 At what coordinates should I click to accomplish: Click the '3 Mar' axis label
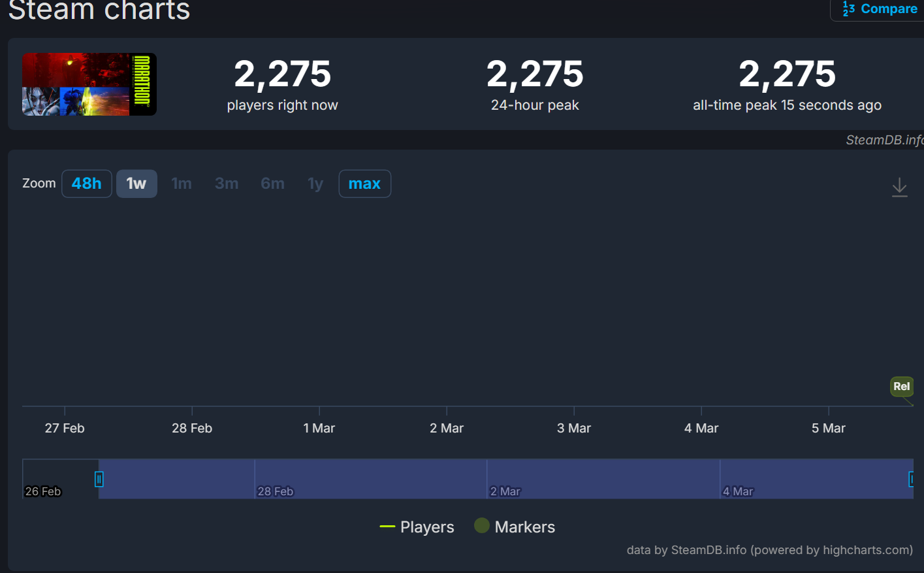pyautogui.click(x=574, y=428)
